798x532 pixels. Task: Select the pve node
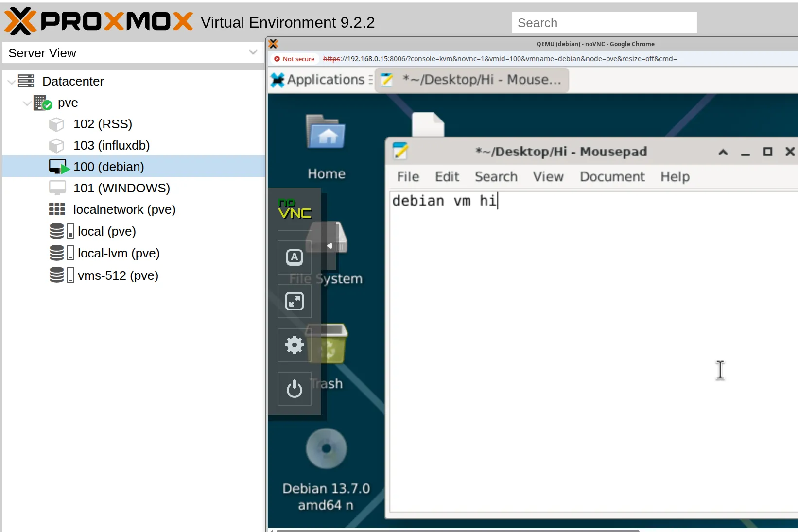click(x=68, y=103)
